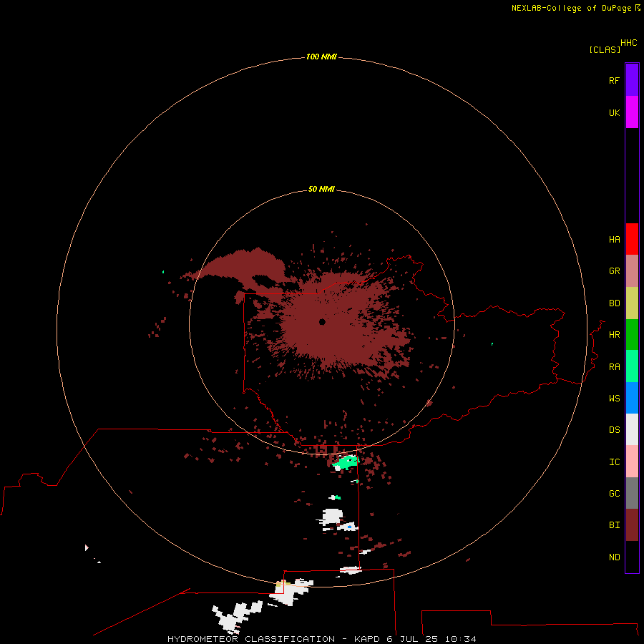This screenshot has height=644, width=644.
Task: Click the green rain echo south of radar
Action: (346, 462)
